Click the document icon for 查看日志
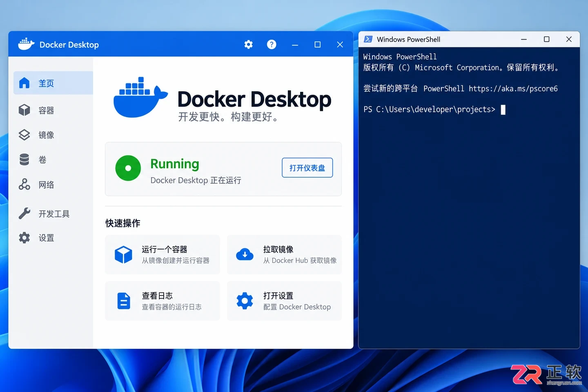The width and height of the screenshot is (588, 392). click(124, 301)
